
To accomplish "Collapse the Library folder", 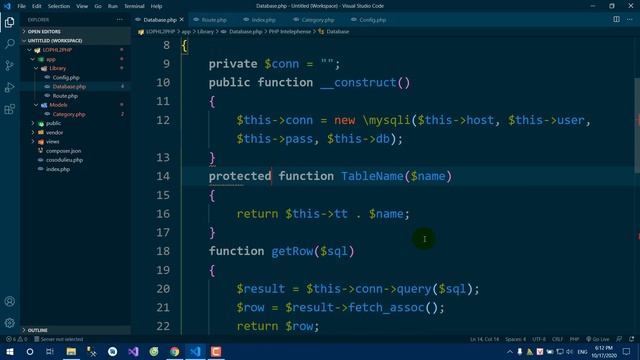I will (36, 68).
